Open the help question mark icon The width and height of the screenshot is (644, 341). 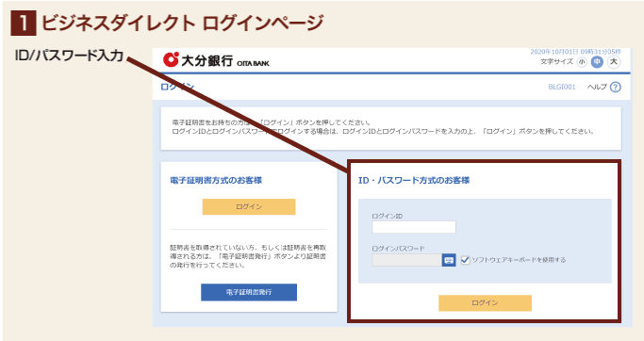point(616,87)
